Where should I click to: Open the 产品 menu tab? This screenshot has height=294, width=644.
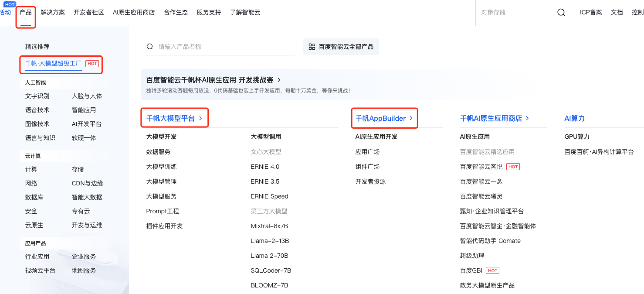click(26, 12)
